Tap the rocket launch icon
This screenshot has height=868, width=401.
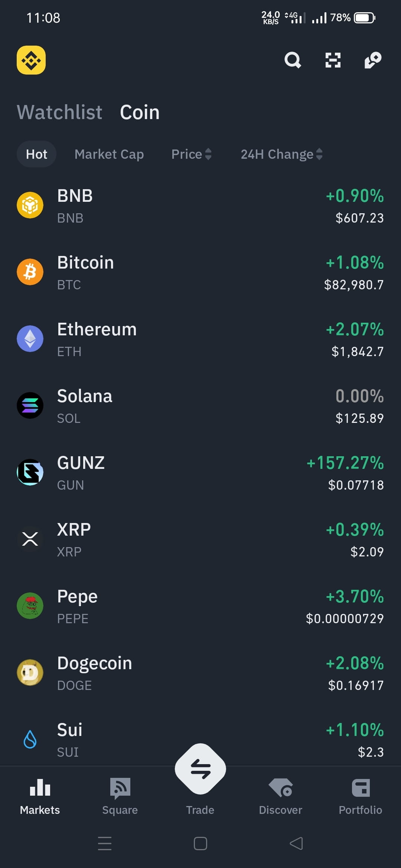[x=373, y=60]
